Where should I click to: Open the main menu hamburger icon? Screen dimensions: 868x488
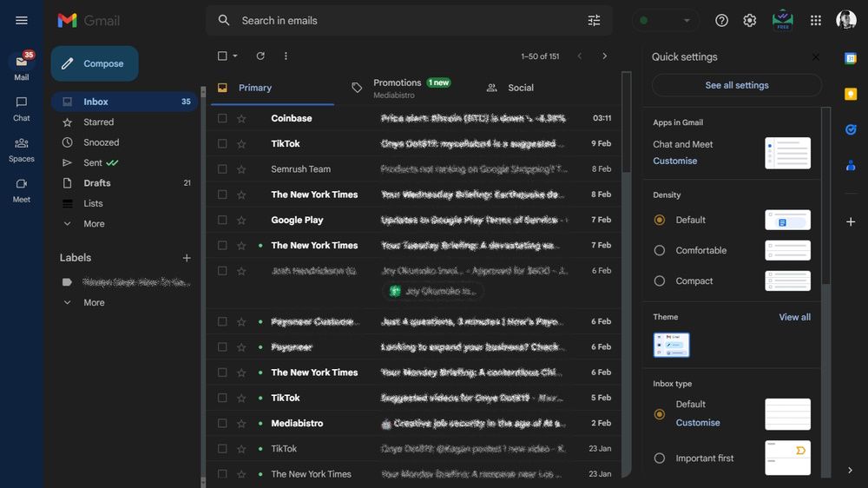point(22,21)
